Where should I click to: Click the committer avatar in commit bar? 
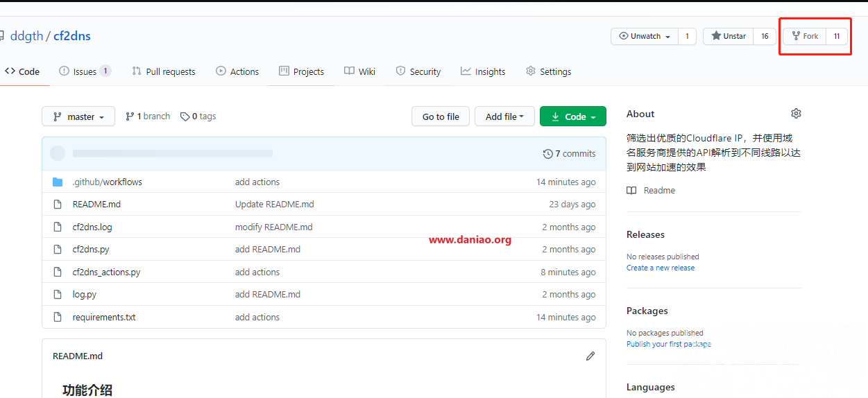click(58, 153)
